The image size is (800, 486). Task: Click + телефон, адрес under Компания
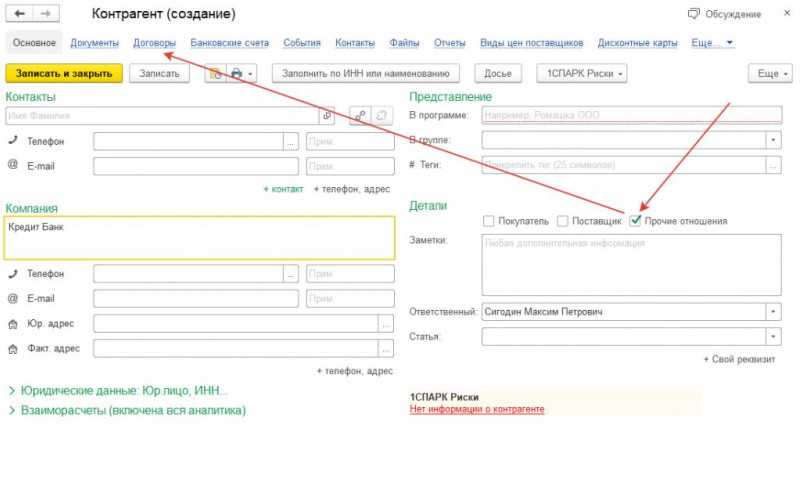coord(355,371)
